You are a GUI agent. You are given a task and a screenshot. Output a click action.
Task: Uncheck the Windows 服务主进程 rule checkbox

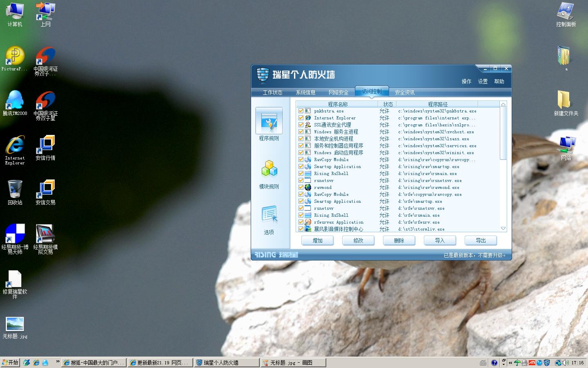301,132
